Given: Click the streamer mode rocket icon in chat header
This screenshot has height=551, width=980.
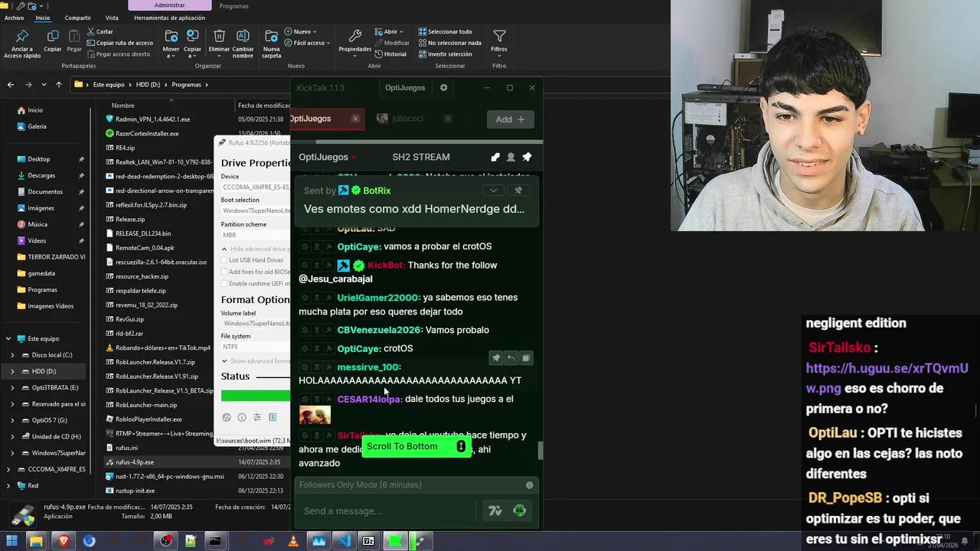Looking at the screenshot, I should (495, 157).
